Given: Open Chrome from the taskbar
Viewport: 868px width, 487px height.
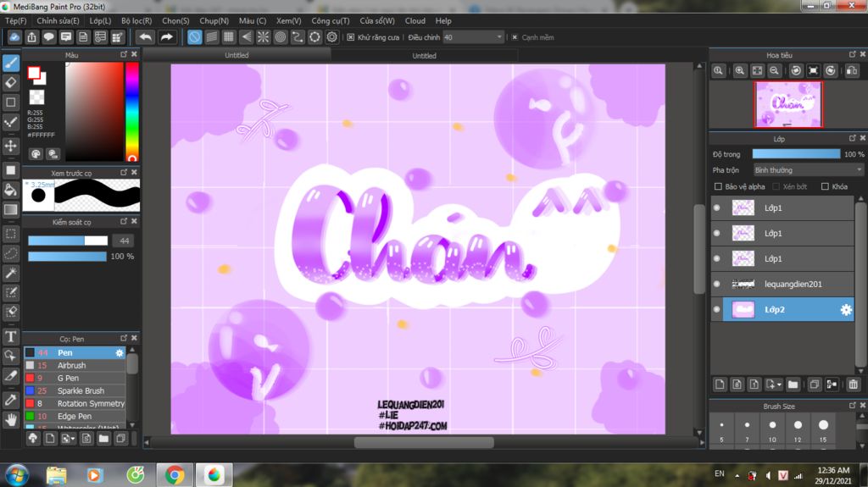Looking at the screenshot, I should (175, 475).
